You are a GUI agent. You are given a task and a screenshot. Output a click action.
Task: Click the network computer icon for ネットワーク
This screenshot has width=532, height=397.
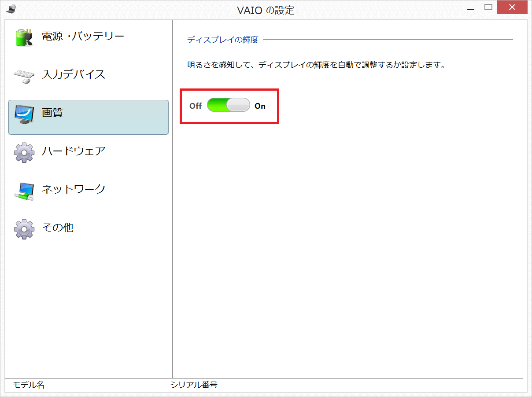[24, 191]
